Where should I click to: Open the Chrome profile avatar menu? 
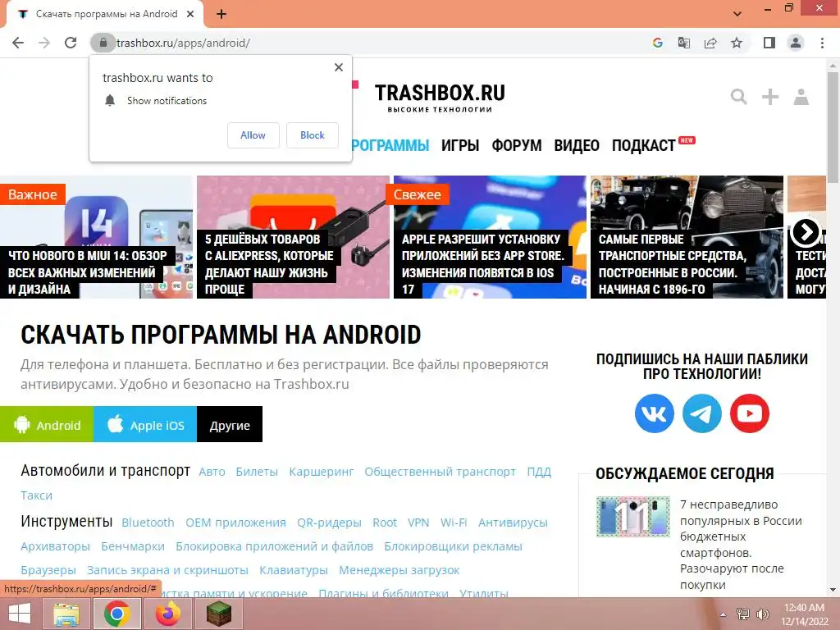[796, 43]
